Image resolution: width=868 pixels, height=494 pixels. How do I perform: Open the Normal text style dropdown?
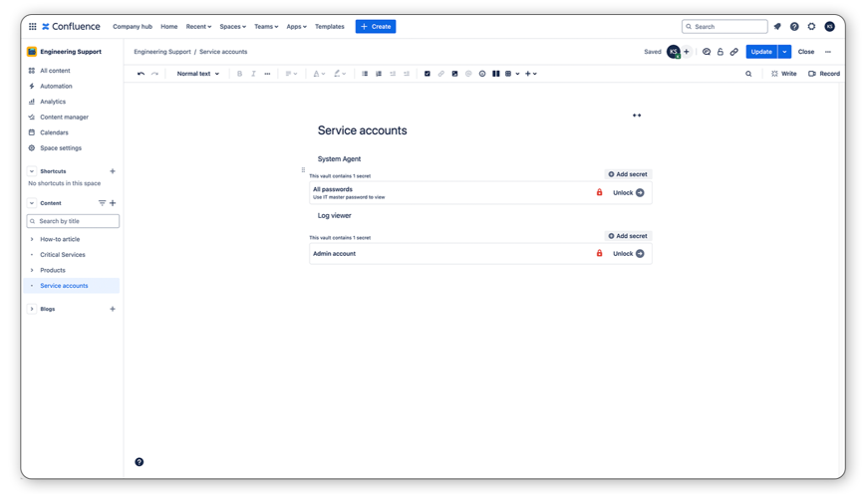(197, 74)
